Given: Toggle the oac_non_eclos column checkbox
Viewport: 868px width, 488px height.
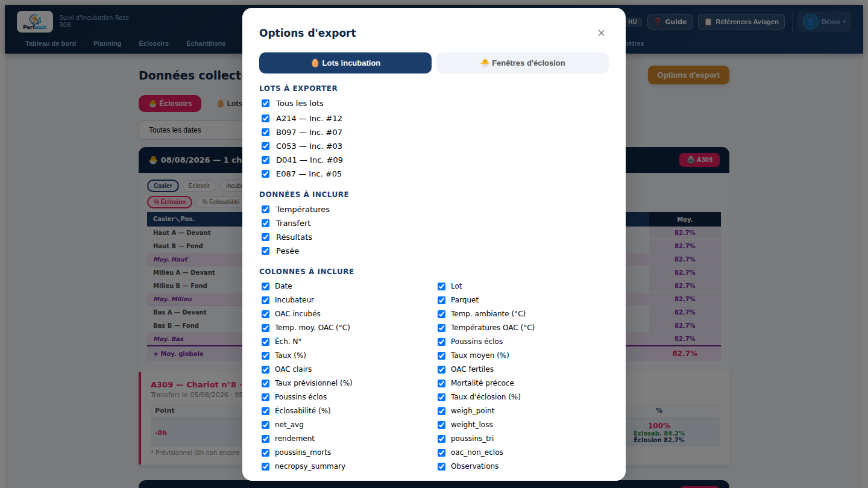Looking at the screenshot, I should (x=441, y=452).
